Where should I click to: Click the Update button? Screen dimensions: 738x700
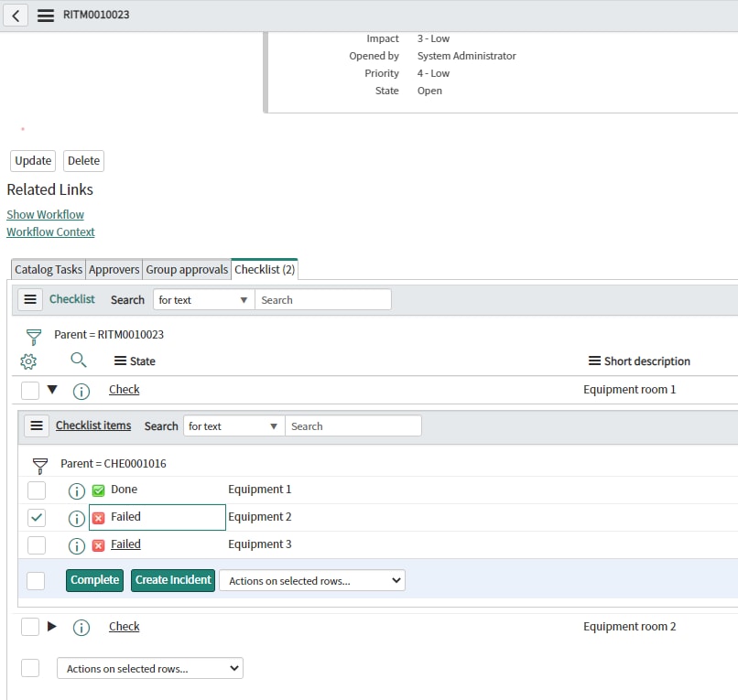(33, 161)
